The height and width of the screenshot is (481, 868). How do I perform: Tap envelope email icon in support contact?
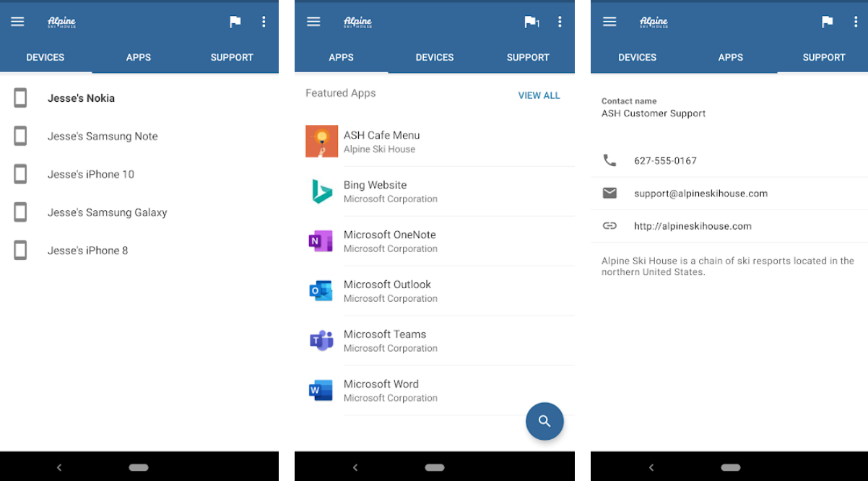point(610,193)
